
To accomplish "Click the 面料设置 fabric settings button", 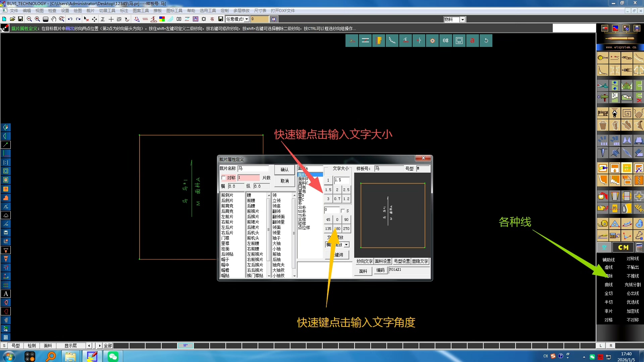I will [383, 261].
